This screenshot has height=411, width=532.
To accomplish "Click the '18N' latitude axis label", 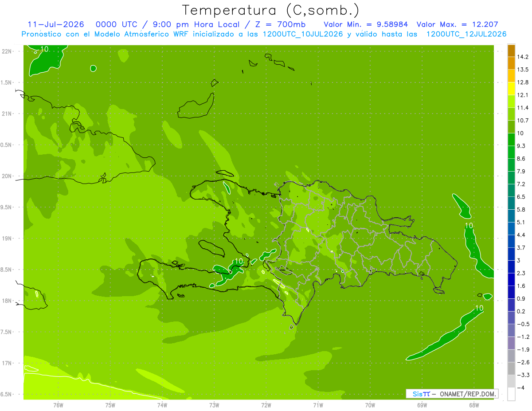I will click(7, 301).
